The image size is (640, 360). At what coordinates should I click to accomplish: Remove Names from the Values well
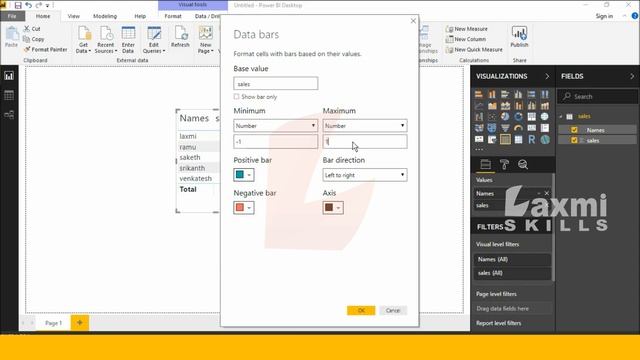click(547, 193)
